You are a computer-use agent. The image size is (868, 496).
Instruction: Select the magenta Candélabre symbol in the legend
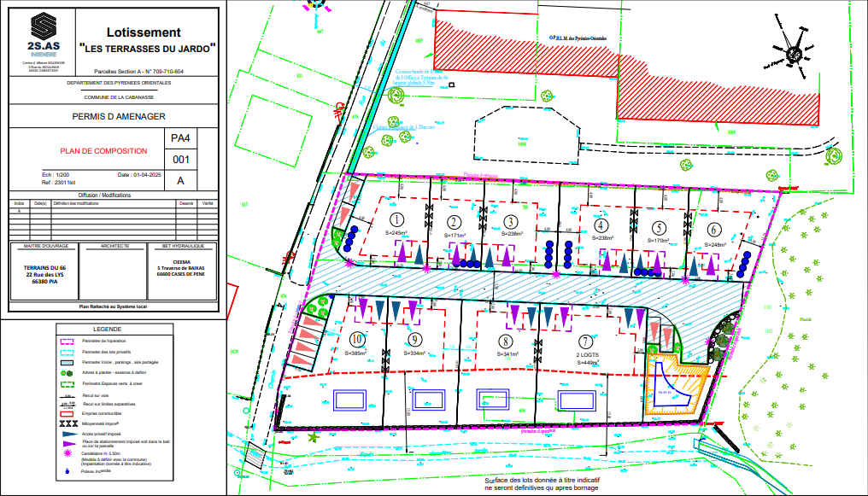[x=67, y=455]
